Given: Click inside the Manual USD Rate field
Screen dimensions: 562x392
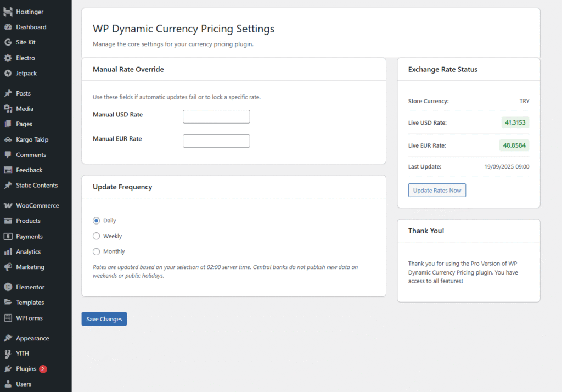Looking at the screenshot, I should (x=216, y=116).
